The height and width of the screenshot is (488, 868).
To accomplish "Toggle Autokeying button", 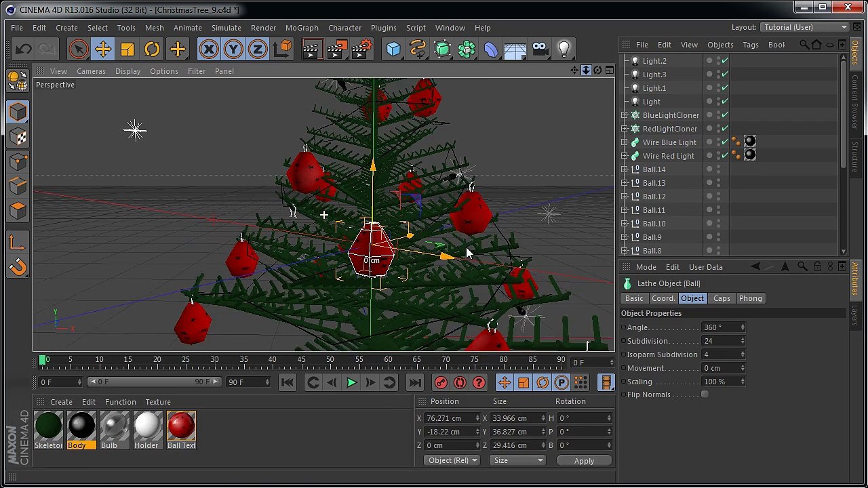I will (460, 383).
